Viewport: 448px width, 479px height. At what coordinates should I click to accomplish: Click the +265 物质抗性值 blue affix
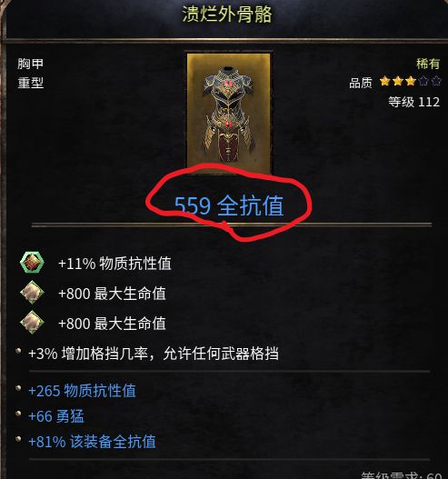point(82,391)
